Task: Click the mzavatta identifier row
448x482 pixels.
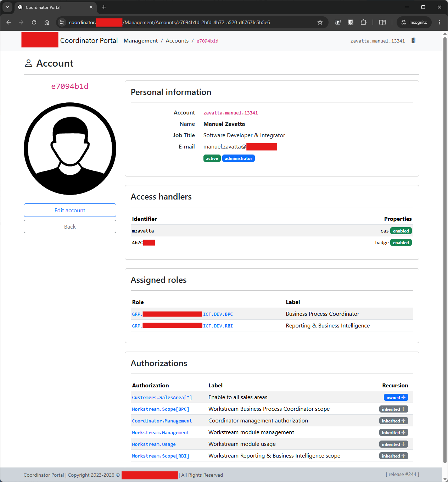Action: tap(272, 231)
